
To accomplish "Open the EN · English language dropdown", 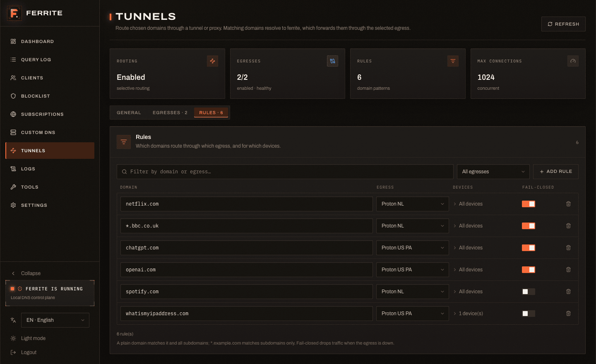I will (55, 320).
